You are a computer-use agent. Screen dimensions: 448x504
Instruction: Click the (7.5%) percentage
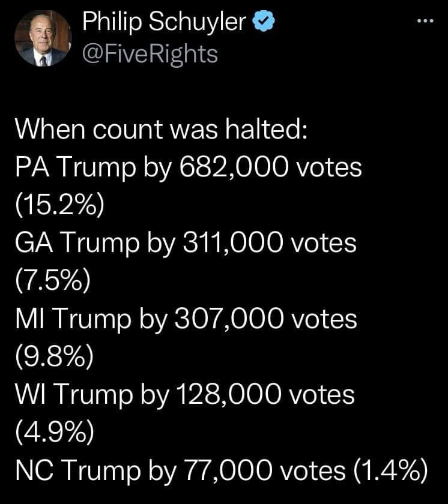[53, 280]
